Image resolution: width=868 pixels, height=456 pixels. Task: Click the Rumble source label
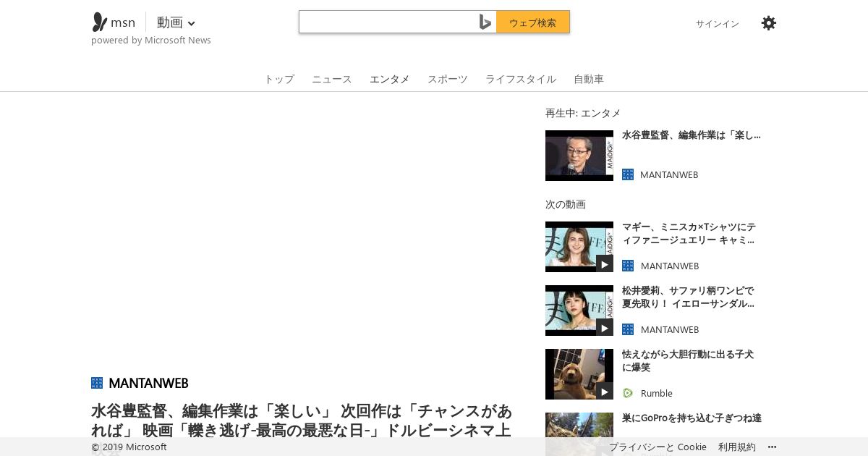657,393
